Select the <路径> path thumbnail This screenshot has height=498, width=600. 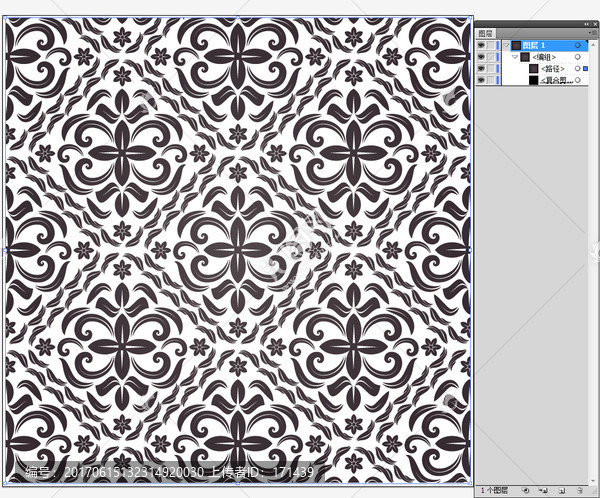(533, 69)
